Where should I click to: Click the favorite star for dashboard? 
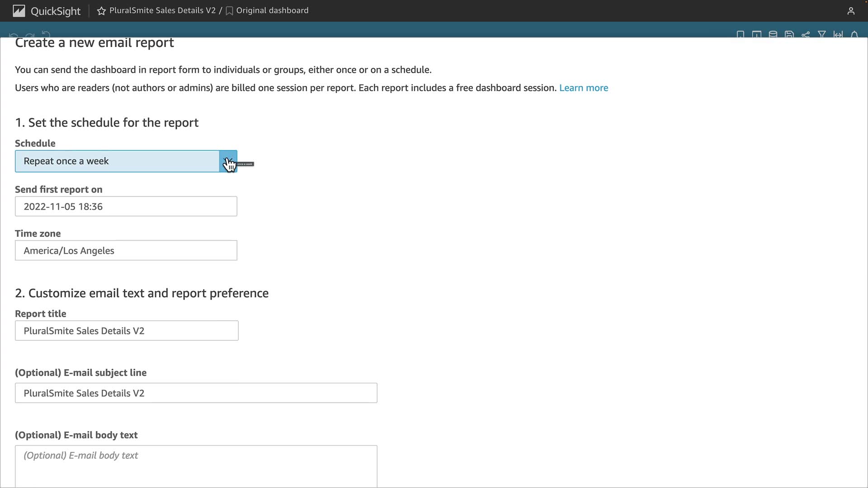coord(101,11)
